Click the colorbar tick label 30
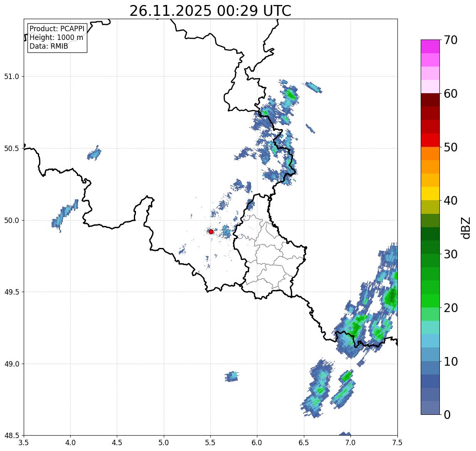The width and height of the screenshot is (476, 451). 451,254
